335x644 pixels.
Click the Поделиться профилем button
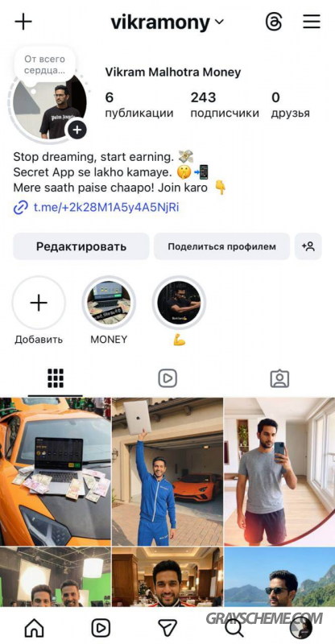point(222,246)
